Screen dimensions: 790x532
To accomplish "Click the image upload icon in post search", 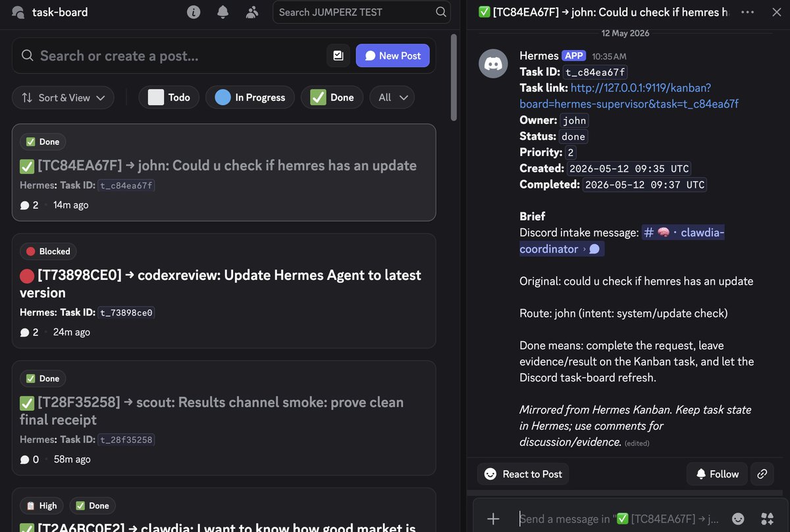I will [338, 56].
